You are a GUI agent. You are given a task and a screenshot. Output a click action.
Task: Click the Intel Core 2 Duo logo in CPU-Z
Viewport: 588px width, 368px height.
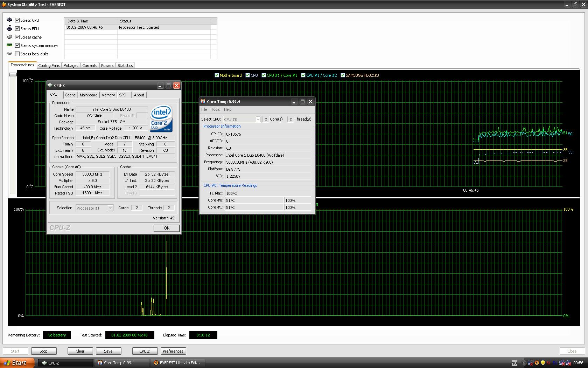click(x=161, y=119)
